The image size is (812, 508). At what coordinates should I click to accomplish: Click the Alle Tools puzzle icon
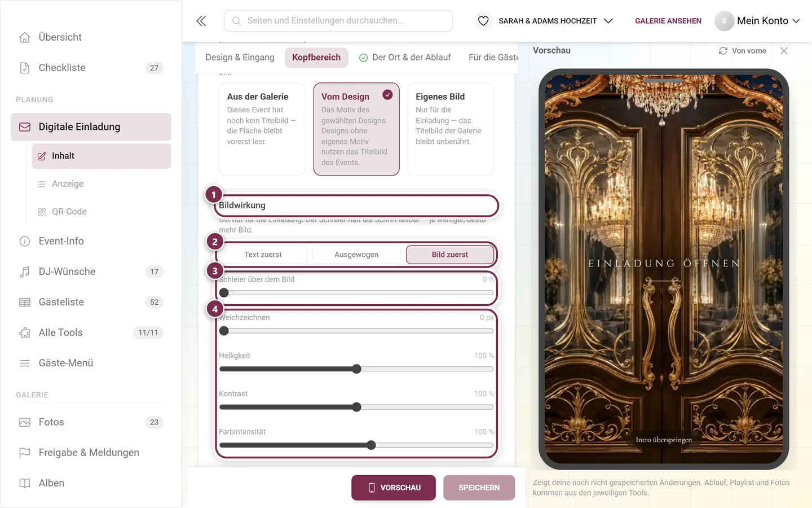click(25, 333)
